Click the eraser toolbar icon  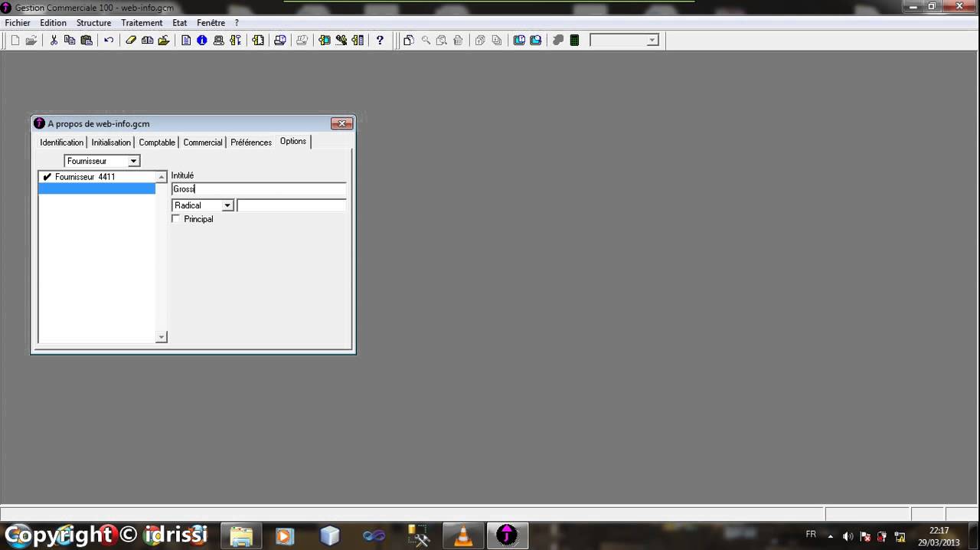(131, 41)
